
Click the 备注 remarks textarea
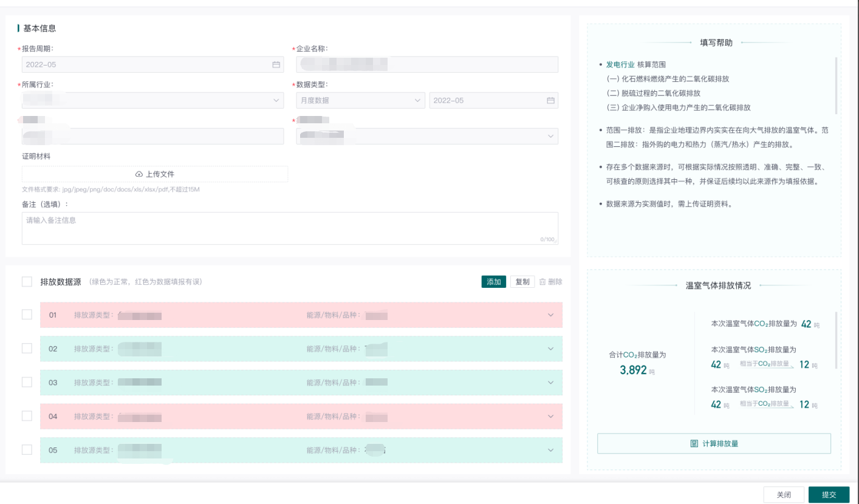[x=290, y=228]
